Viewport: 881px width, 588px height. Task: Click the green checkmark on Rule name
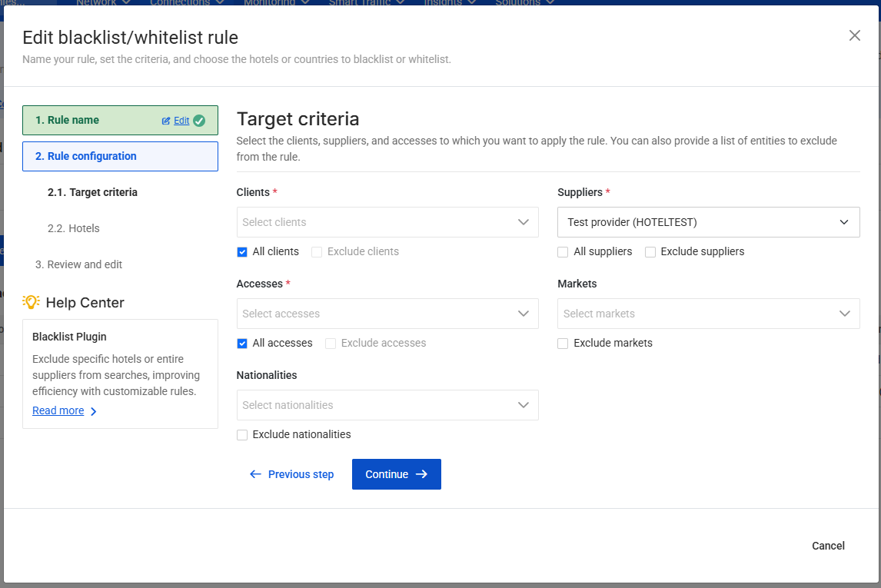[199, 121]
